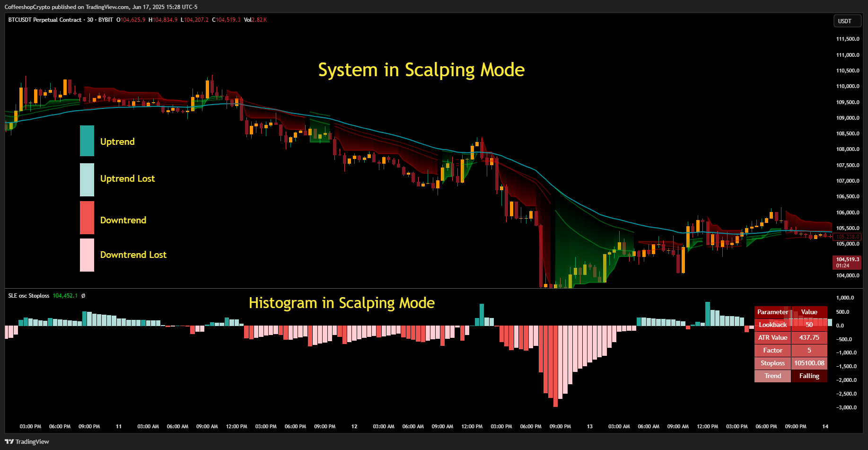Click the volume reading Vol 2.82K
This screenshot has width=868, height=450.
[255, 20]
